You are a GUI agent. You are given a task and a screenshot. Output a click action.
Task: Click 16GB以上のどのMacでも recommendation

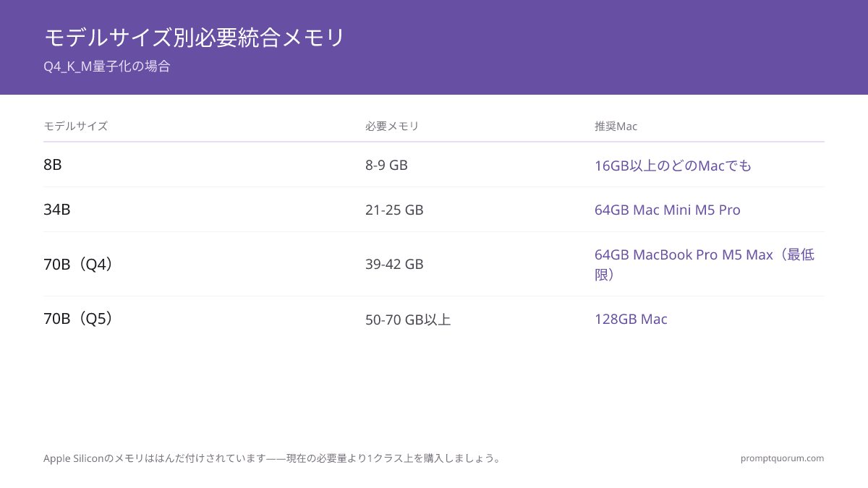coord(673,166)
